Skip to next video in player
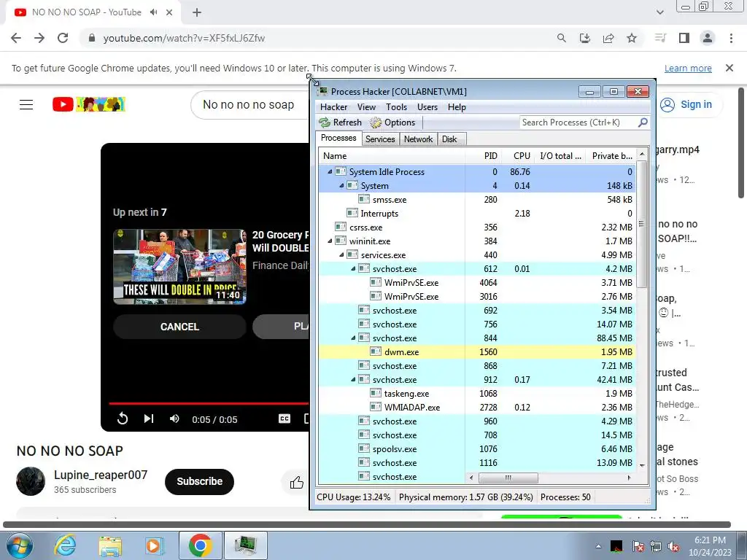747x560 pixels. click(149, 419)
